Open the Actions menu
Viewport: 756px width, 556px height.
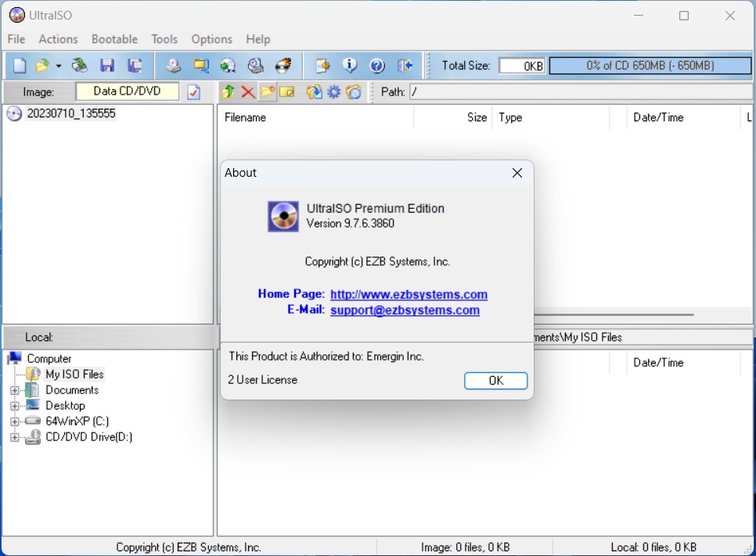point(59,39)
